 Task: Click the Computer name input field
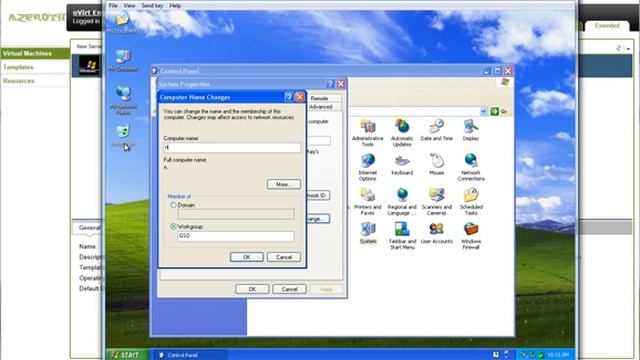click(x=232, y=147)
